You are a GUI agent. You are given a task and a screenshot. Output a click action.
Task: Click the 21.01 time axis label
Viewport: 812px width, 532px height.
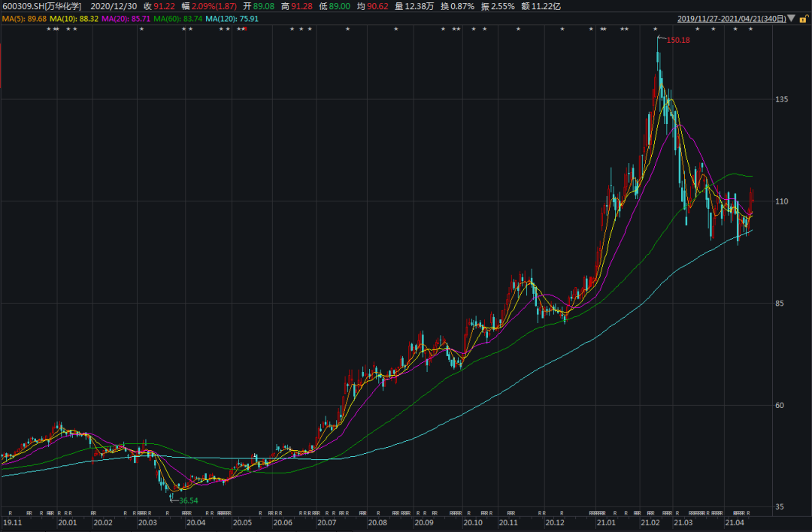(606, 523)
